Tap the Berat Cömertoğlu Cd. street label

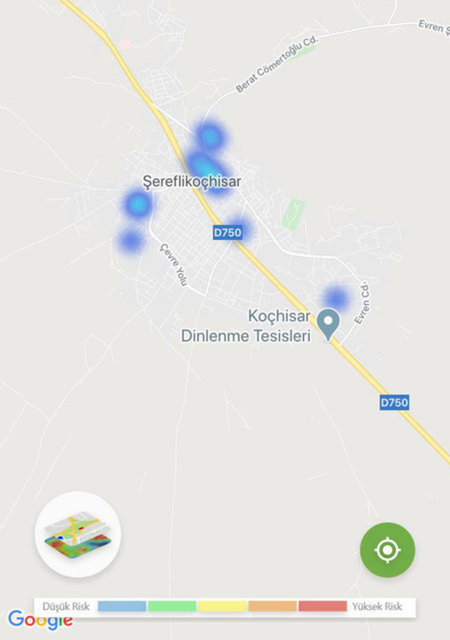click(276, 64)
